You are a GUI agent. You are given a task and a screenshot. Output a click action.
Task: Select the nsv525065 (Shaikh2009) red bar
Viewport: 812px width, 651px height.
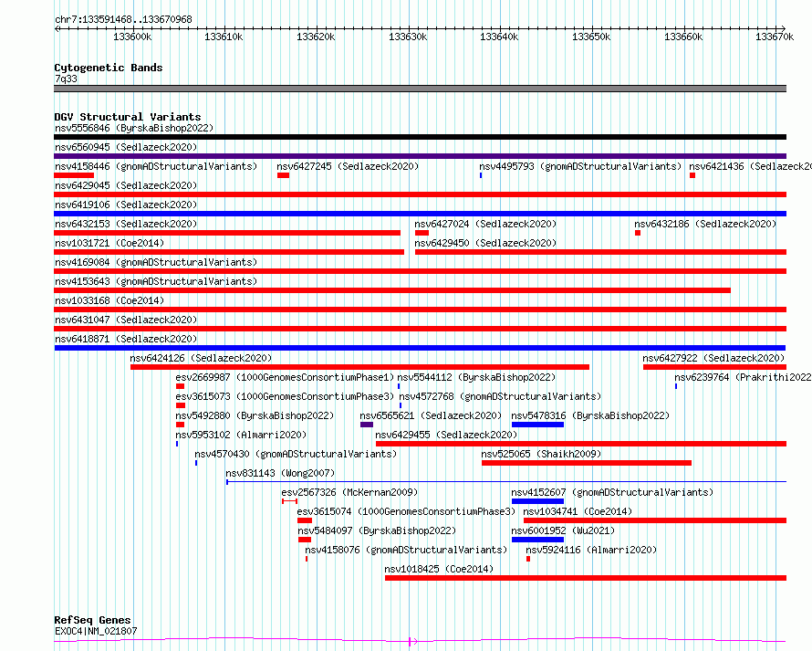(587, 463)
